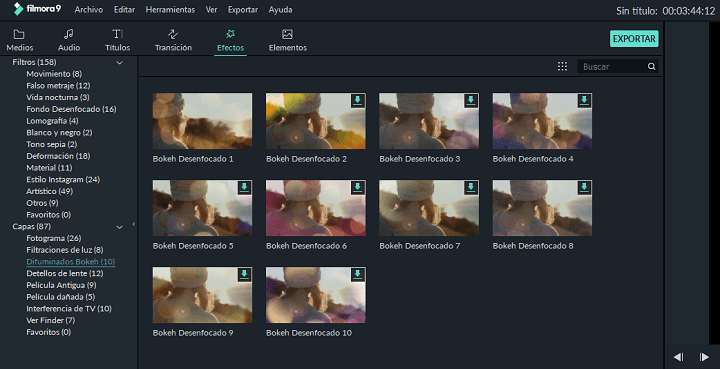The width and height of the screenshot is (720, 369).
Task: Open the Elementos image tab
Action: pos(288,40)
